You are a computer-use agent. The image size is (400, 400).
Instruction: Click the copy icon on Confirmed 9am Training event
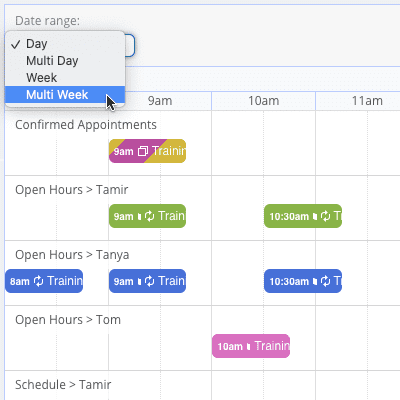(x=143, y=151)
